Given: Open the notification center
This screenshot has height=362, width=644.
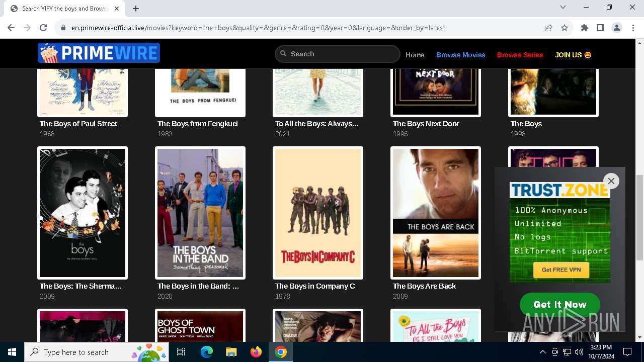Looking at the screenshot, I should point(627,352).
